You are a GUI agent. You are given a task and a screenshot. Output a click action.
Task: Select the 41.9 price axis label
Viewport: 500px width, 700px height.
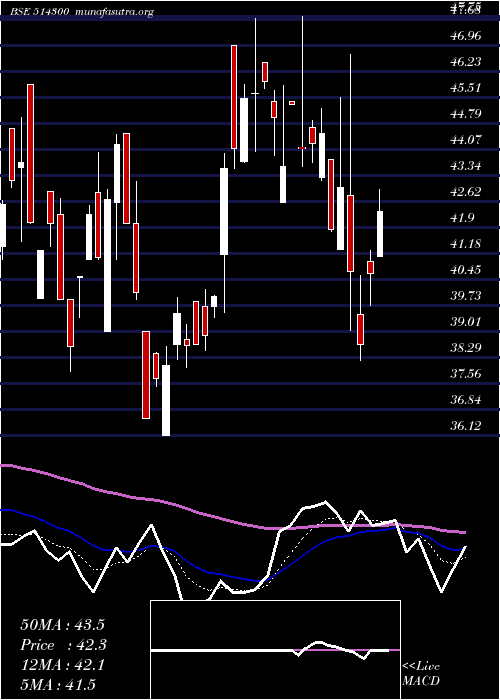pos(462,218)
